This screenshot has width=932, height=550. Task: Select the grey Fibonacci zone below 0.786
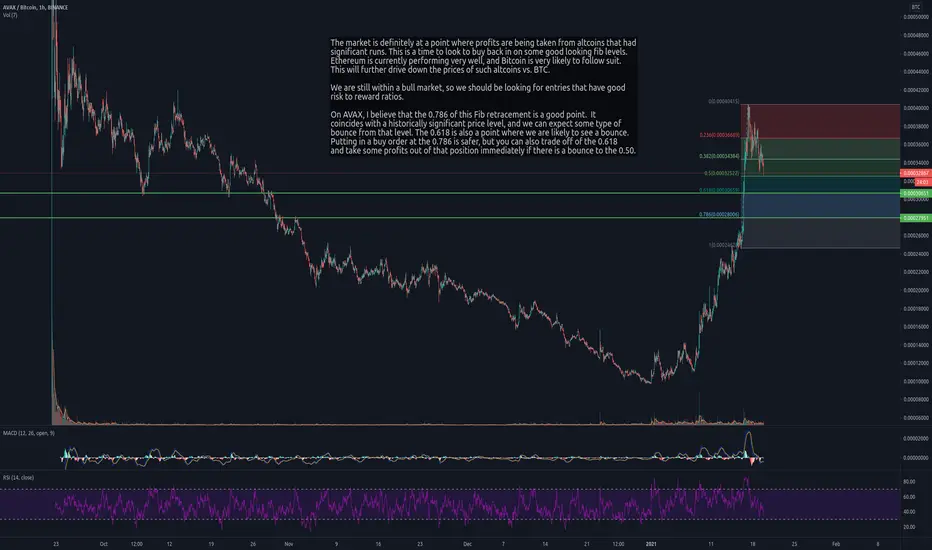[x=820, y=232]
